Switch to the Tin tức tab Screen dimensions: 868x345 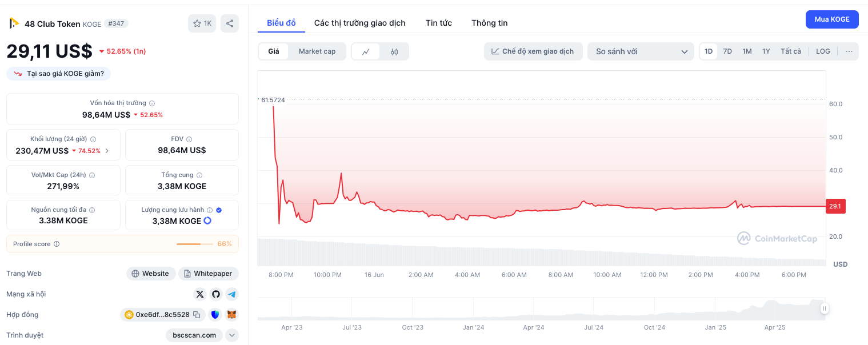(438, 23)
